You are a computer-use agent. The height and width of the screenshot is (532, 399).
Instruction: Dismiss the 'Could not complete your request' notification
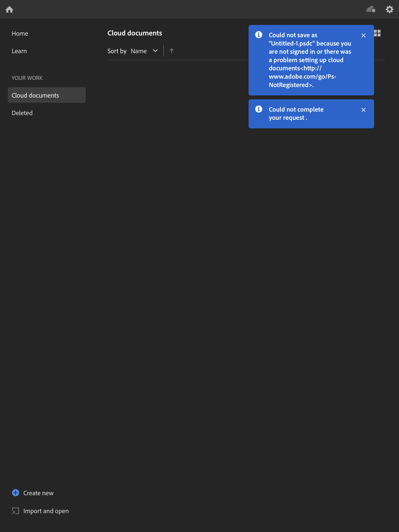[x=363, y=110]
